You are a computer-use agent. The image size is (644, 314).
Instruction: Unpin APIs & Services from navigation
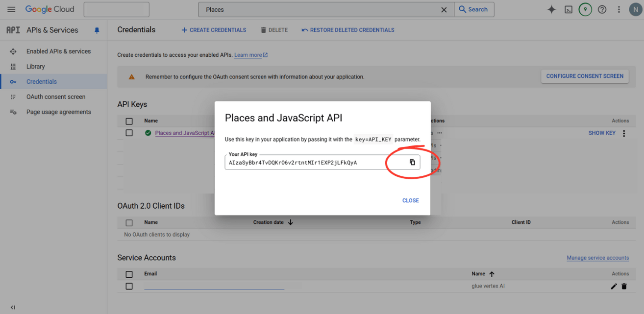coord(97,30)
